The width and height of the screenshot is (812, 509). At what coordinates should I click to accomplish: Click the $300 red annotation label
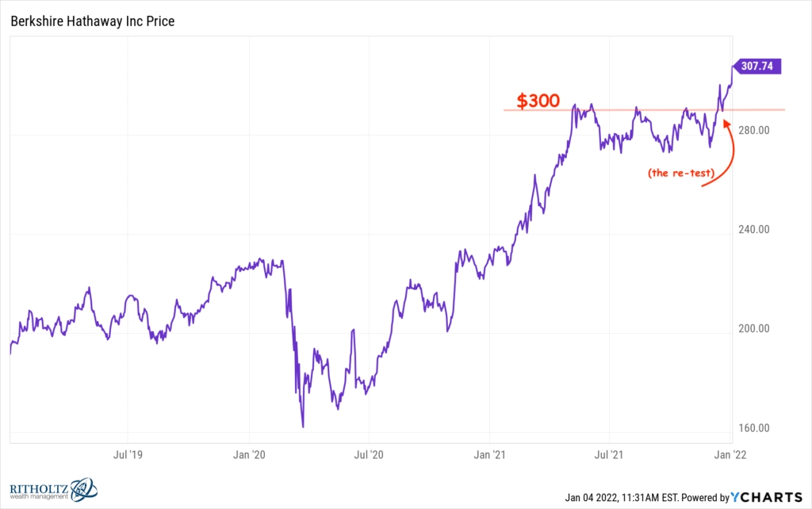click(538, 101)
